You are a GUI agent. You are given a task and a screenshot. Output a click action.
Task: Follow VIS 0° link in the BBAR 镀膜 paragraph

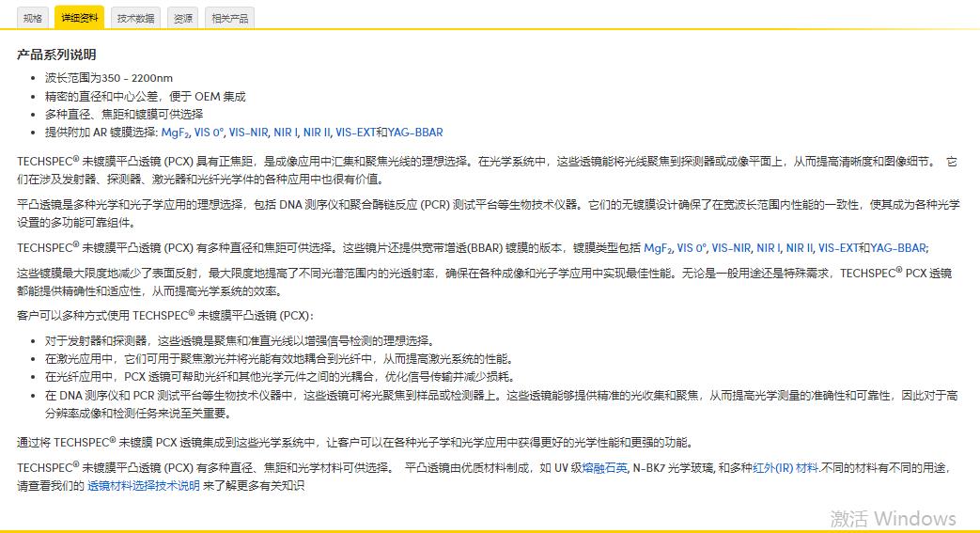[692, 248]
